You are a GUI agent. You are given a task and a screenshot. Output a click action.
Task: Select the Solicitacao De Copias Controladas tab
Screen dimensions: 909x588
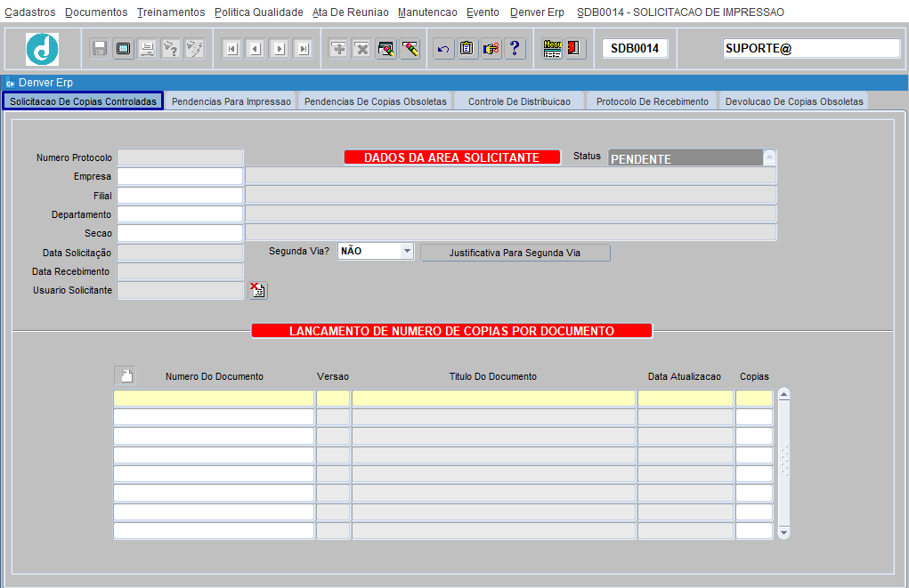coord(83,101)
